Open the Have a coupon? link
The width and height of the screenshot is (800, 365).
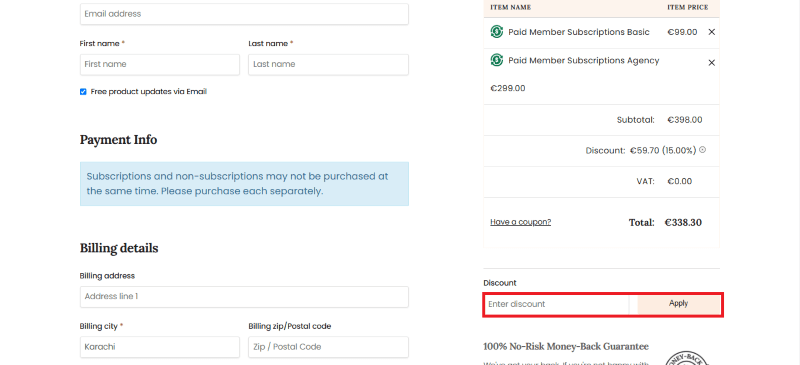tap(520, 222)
